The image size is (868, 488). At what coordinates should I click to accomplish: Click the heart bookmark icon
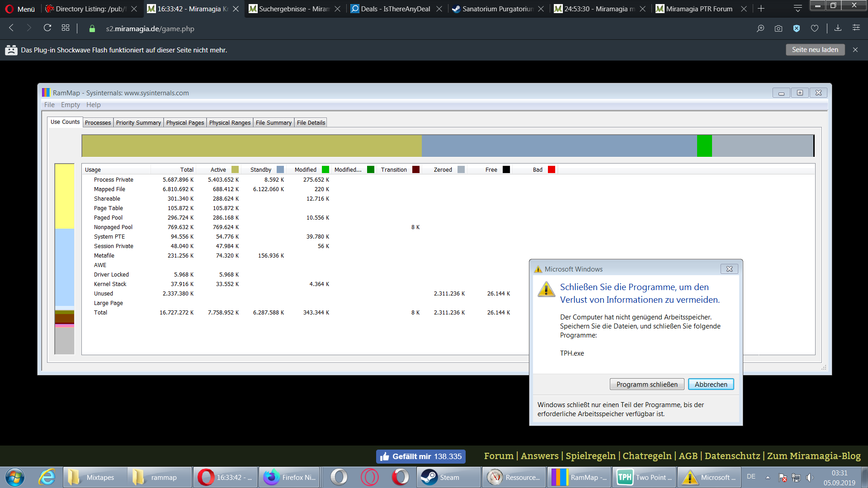point(815,28)
